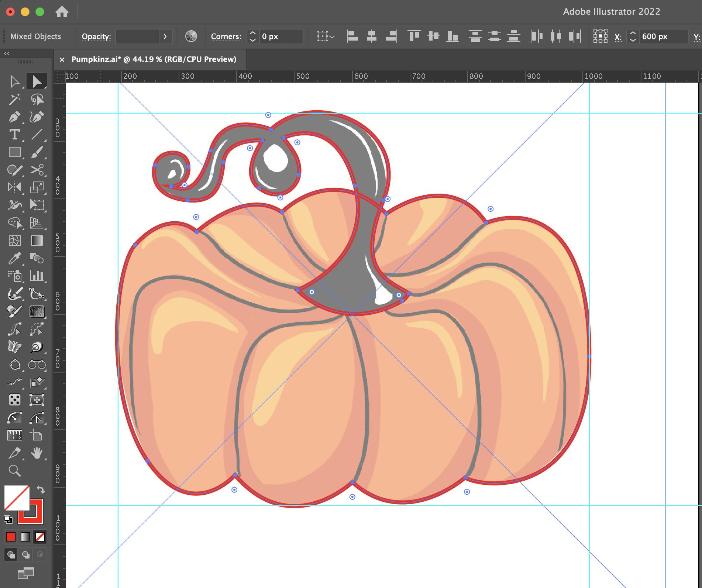Image resolution: width=702 pixels, height=588 pixels.
Task: Select the Eyedropper tool
Action: (15, 258)
